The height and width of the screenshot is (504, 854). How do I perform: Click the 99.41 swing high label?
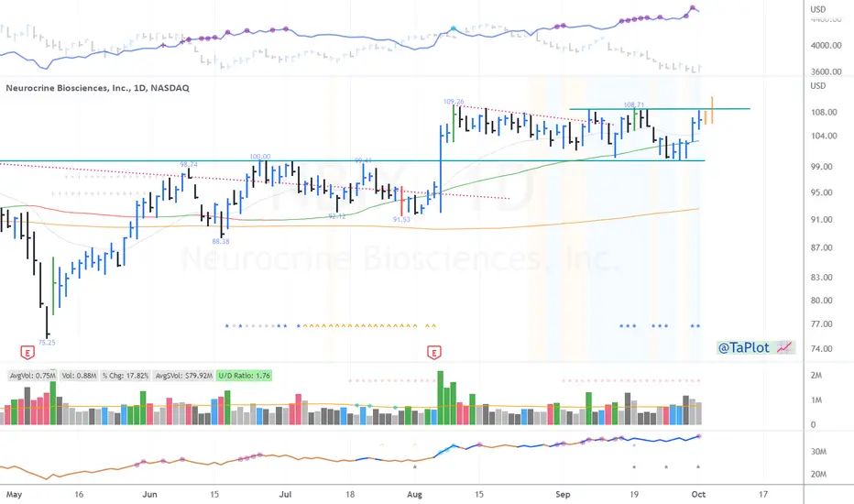tap(363, 160)
